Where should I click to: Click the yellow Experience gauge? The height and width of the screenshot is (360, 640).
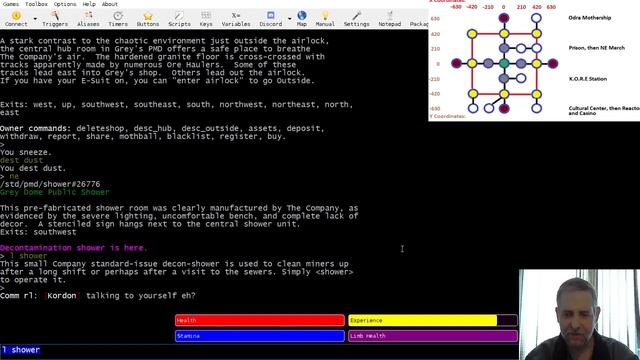click(x=433, y=320)
